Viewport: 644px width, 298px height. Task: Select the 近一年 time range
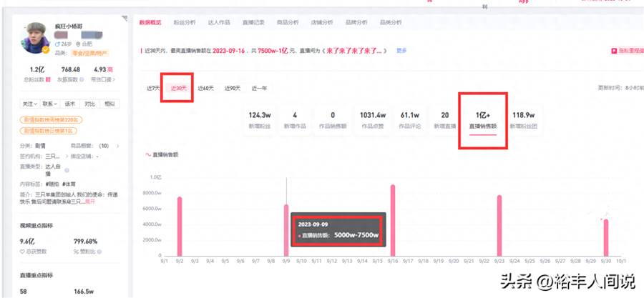259,88
